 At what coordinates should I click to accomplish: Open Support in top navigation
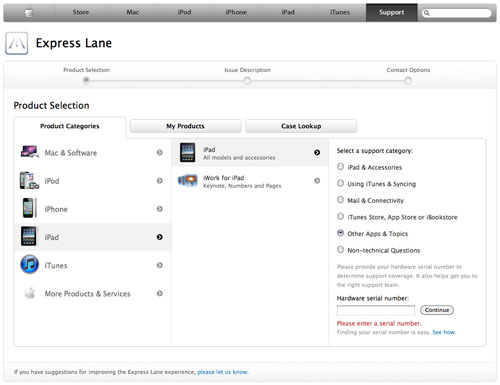click(x=392, y=12)
